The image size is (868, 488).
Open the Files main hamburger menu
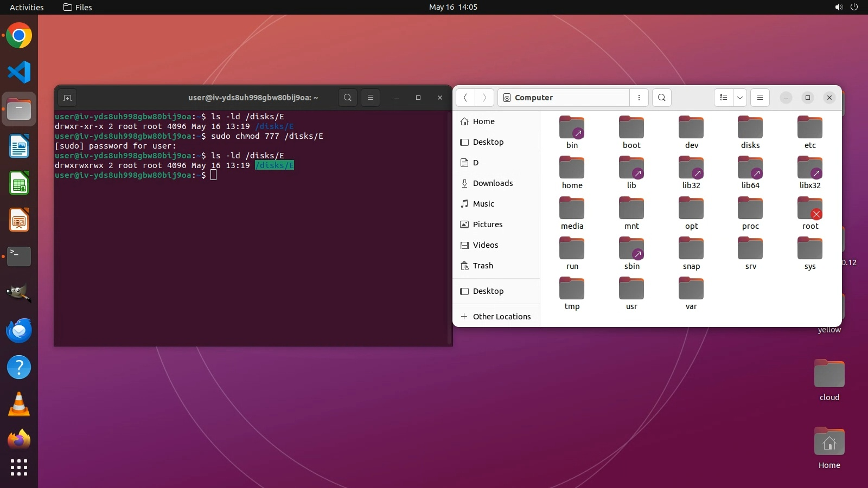(759, 98)
